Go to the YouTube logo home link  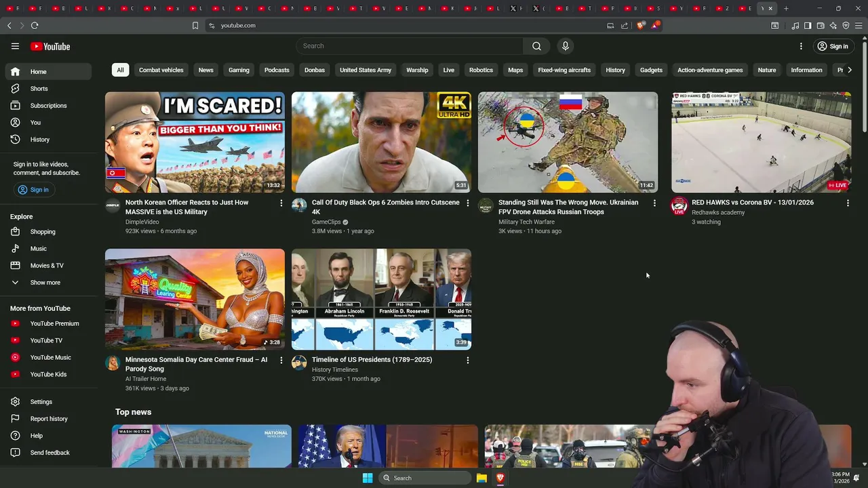pos(50,46)
